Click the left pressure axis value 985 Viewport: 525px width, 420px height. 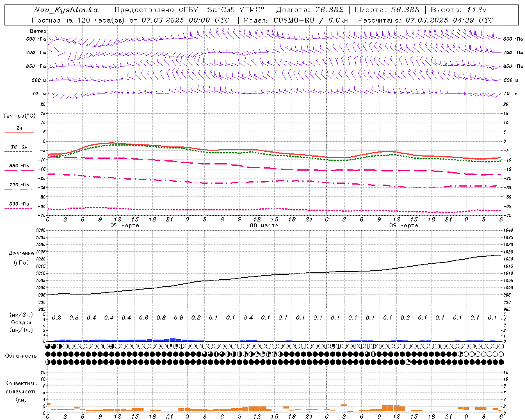[42, 309]
